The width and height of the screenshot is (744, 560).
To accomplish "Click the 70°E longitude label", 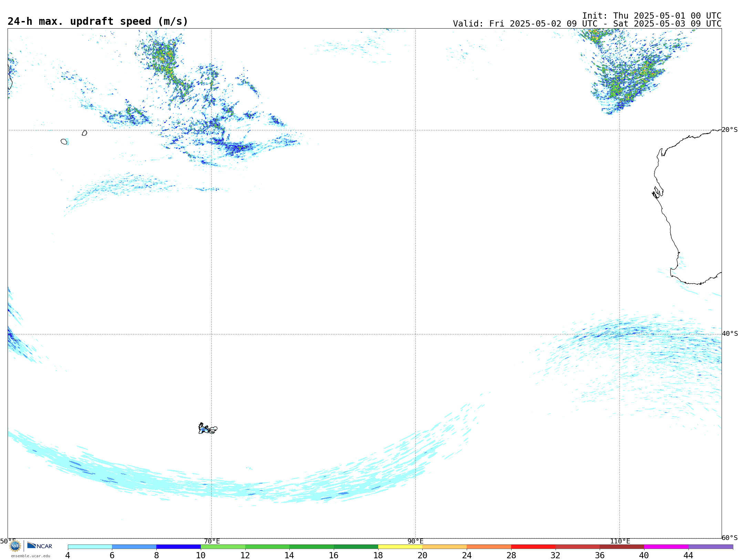I will (212, 541).
